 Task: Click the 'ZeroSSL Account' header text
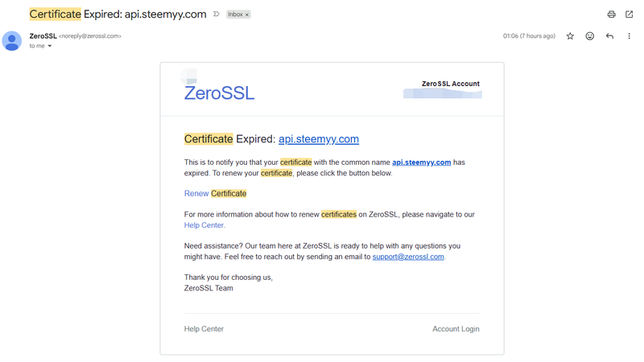click(451, 84)
